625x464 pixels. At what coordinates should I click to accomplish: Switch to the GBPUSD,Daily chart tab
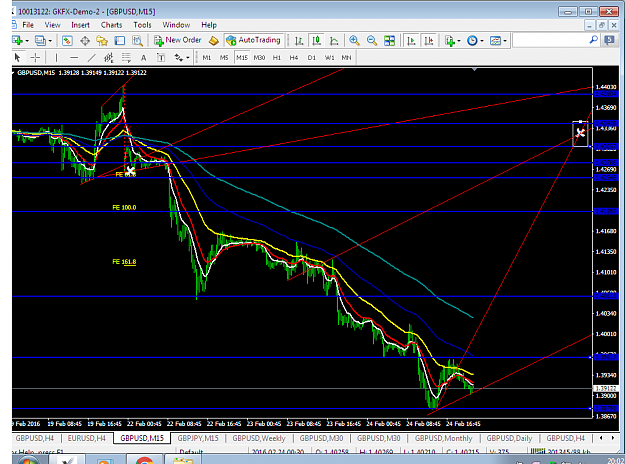pos(509,438)
